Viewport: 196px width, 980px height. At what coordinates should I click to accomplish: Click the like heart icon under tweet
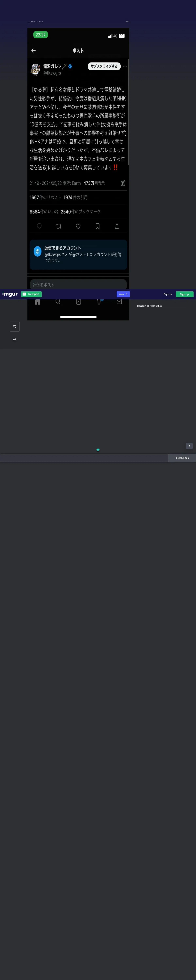78,226
